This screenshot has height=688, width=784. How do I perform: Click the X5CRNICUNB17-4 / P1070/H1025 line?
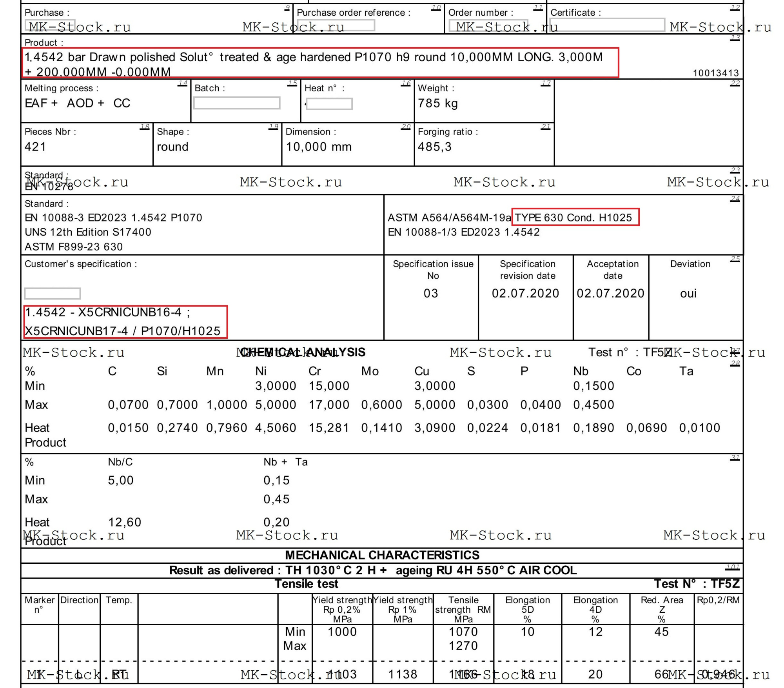click(x=122, y=331)
